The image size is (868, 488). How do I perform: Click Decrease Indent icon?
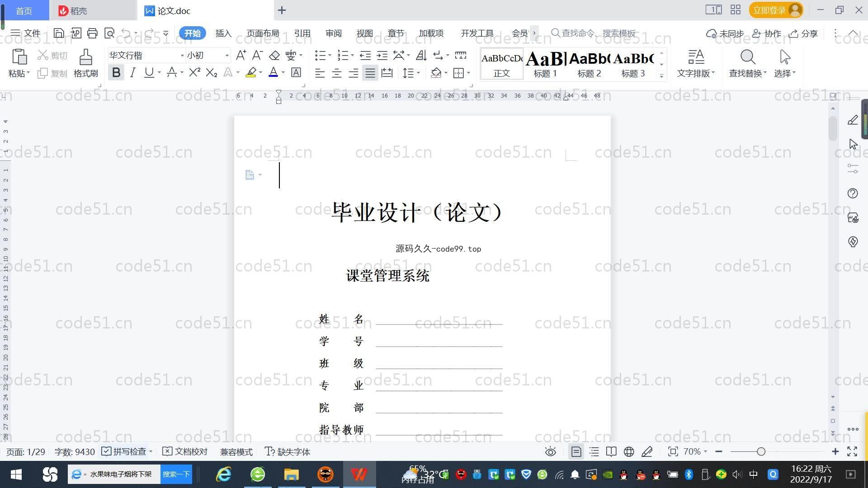[x=365, y=55]
